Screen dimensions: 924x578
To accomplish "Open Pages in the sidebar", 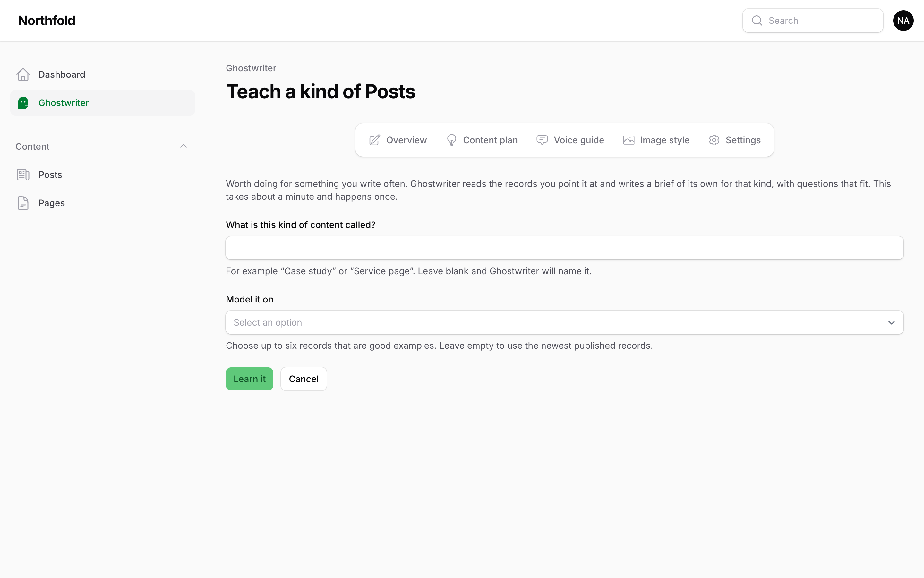I will (x=102, y=203).
